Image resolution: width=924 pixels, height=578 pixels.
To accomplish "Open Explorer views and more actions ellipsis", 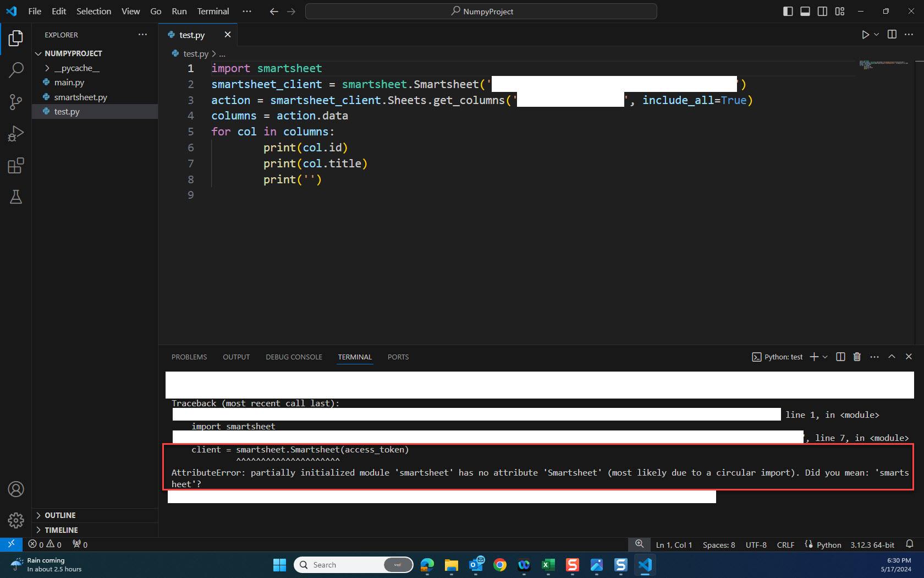I will pos(143,35).
